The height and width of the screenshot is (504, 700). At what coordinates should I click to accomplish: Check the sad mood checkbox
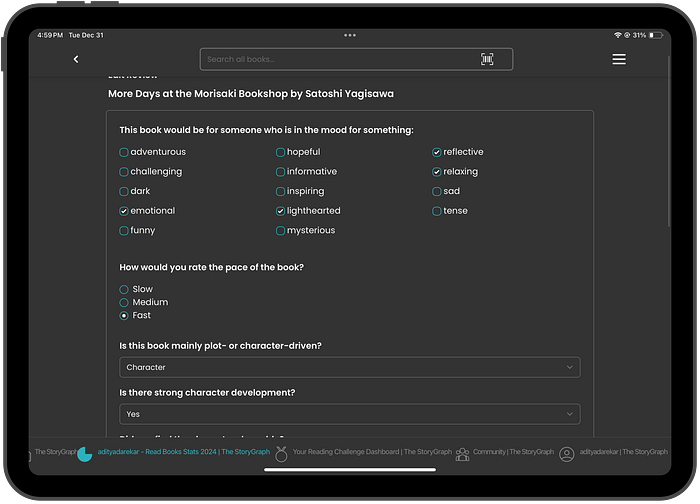437,192
